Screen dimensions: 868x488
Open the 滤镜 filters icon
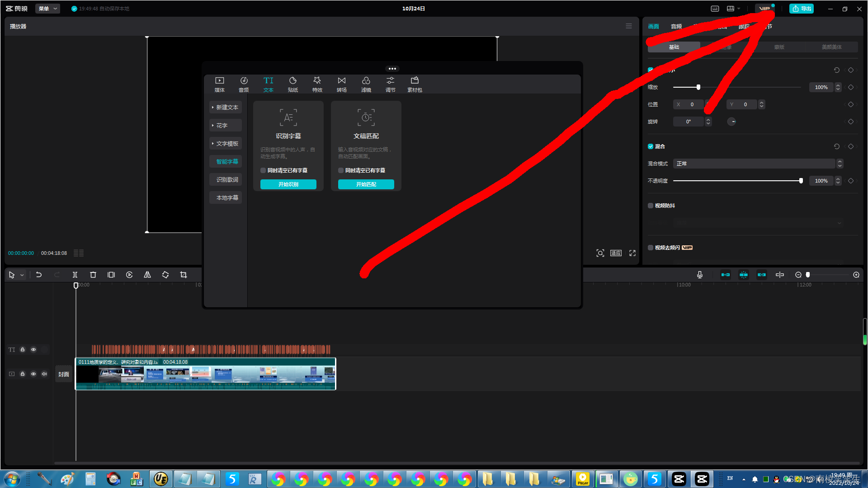point(366,84)
